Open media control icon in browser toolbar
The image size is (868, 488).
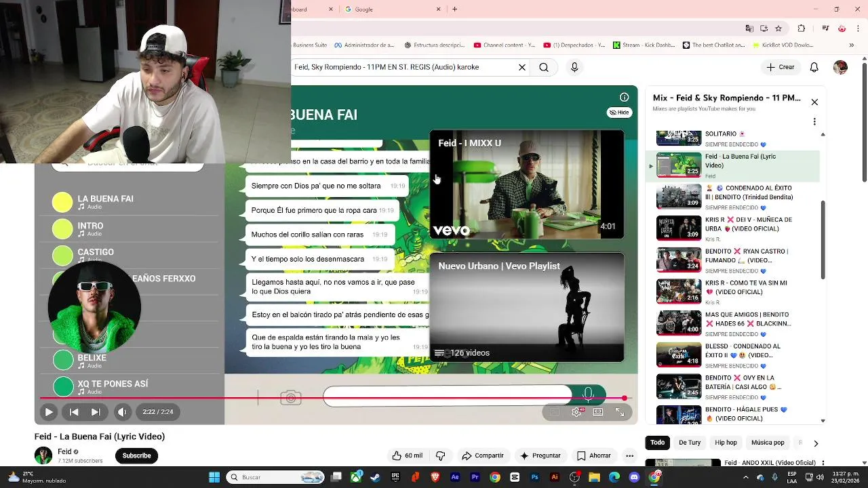click(825, 28)
